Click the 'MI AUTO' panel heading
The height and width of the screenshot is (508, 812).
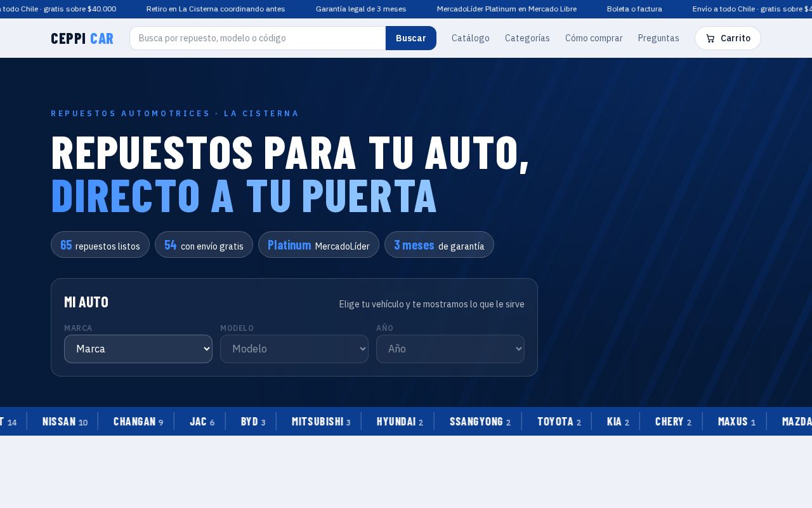tap(86, 302)
